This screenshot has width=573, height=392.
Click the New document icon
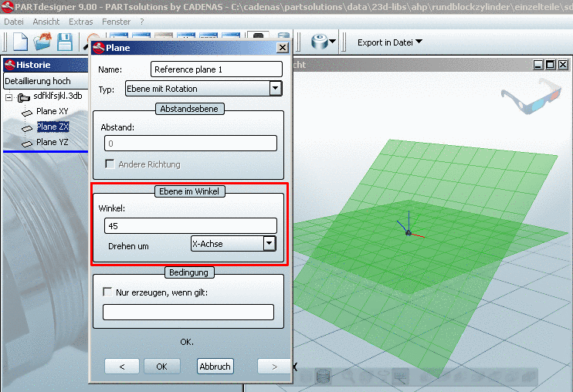(x=20, y=42)
